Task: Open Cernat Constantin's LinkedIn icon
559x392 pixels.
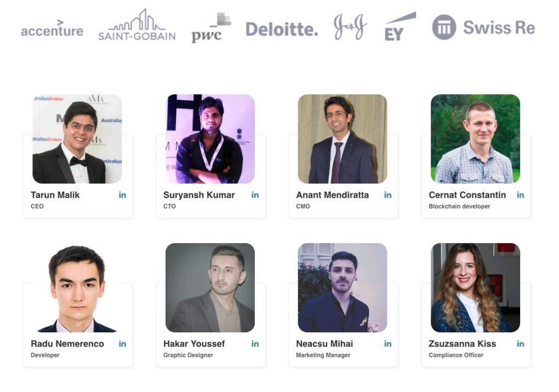Action: point(521,195)
